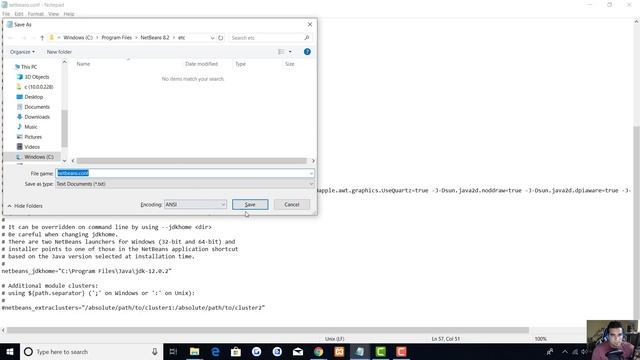Sort the file list by Name column
Viewport: 640px width, 360px height.
(83, 64)
